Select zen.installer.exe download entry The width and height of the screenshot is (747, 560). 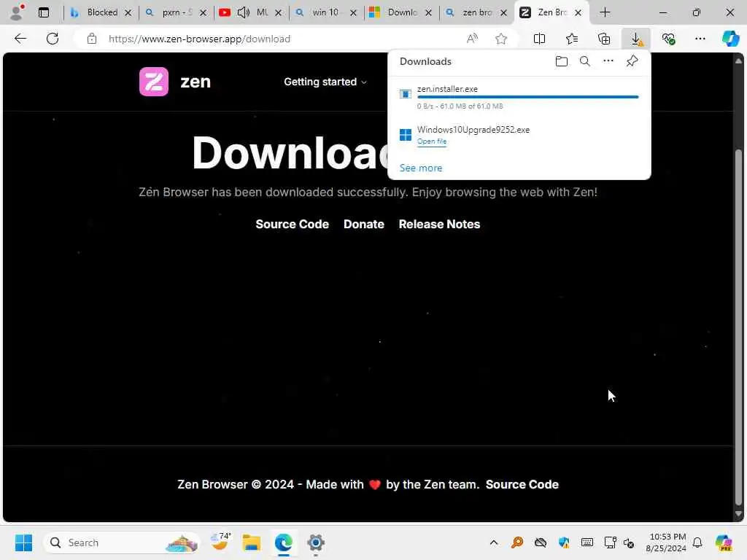pos(519,97)
